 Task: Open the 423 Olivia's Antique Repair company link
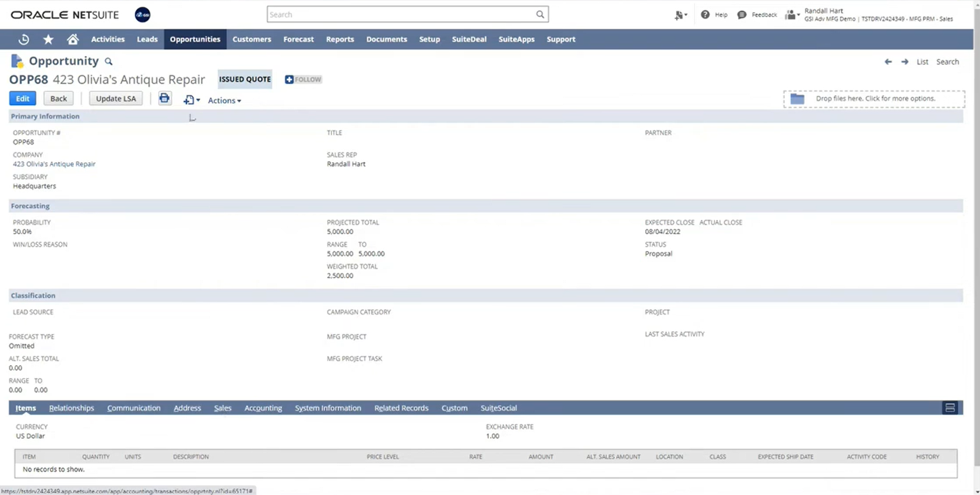(54, 164)
